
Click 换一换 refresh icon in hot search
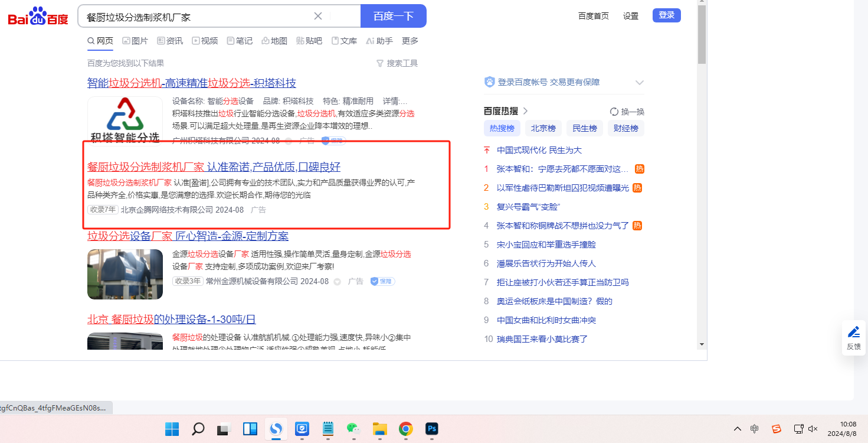[x=614, y=112]
